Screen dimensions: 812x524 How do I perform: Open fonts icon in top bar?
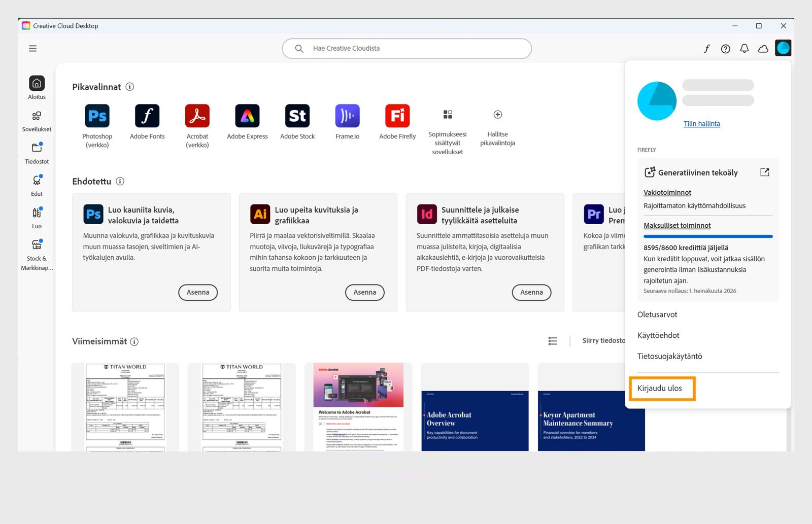coord(707,49)
